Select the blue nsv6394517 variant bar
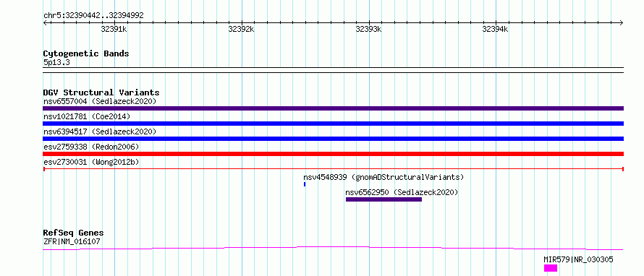This screenshot has width=644, height=276. point(333,139)
